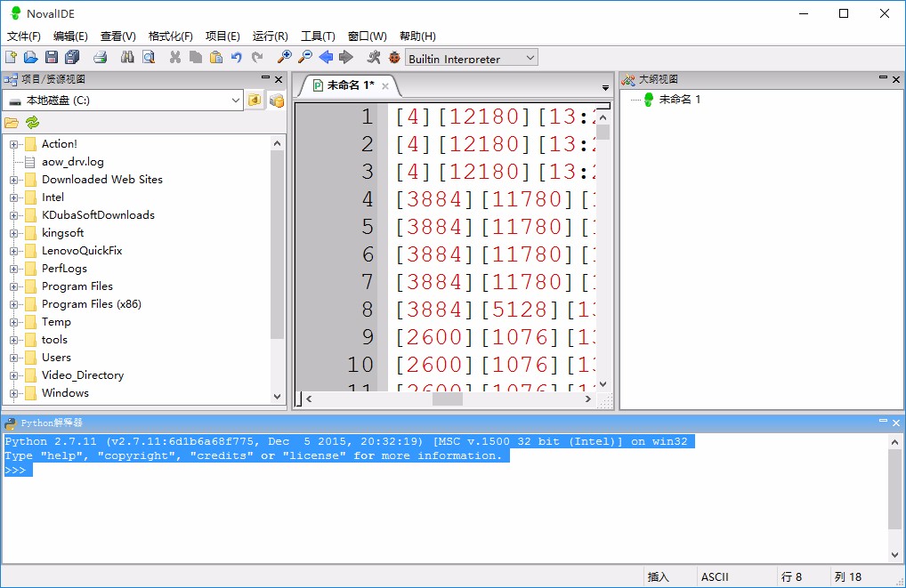Start debugging with the ladybug icon
The height and width of the screenshot is (588, 906).
[x=394, y=57]
